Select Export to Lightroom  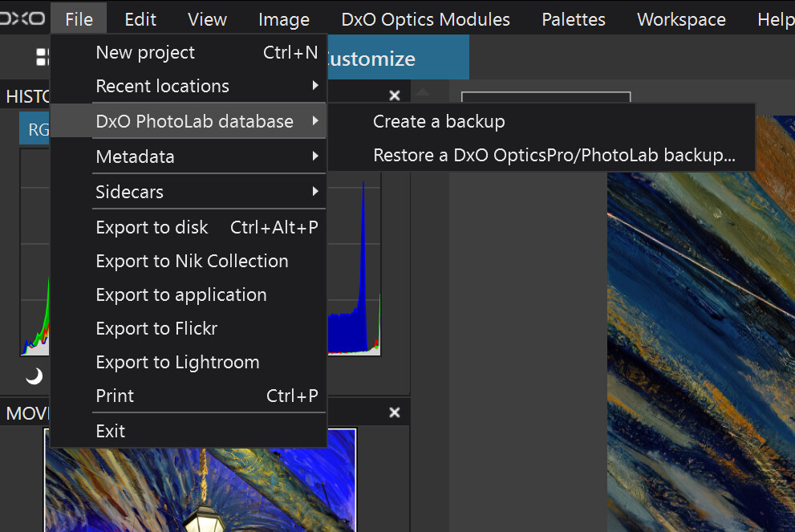point(189,362)
